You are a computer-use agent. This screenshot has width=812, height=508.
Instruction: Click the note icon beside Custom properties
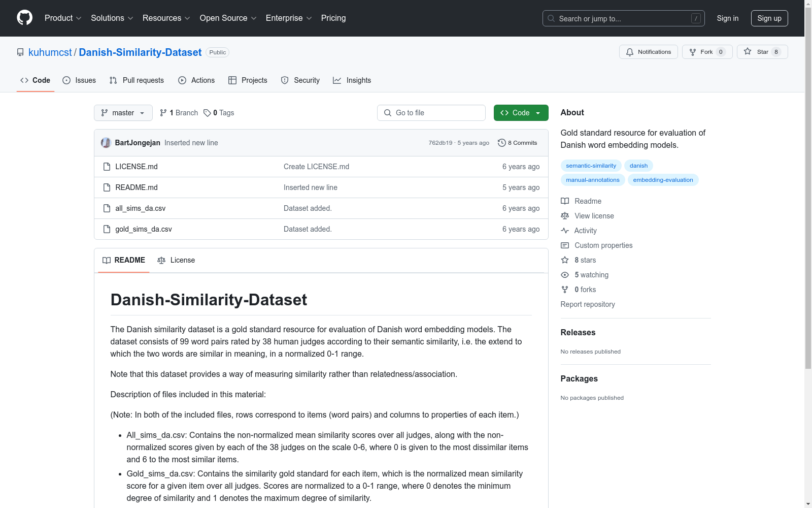click(x=565, y=245)
